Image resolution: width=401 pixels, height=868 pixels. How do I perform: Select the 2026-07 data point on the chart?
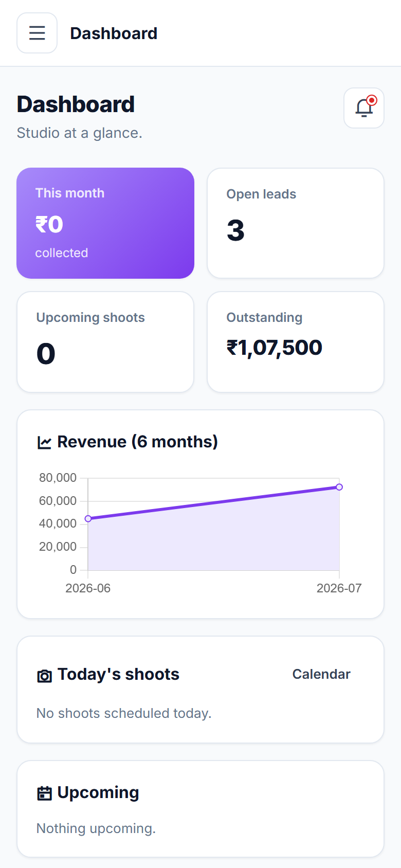339,487
